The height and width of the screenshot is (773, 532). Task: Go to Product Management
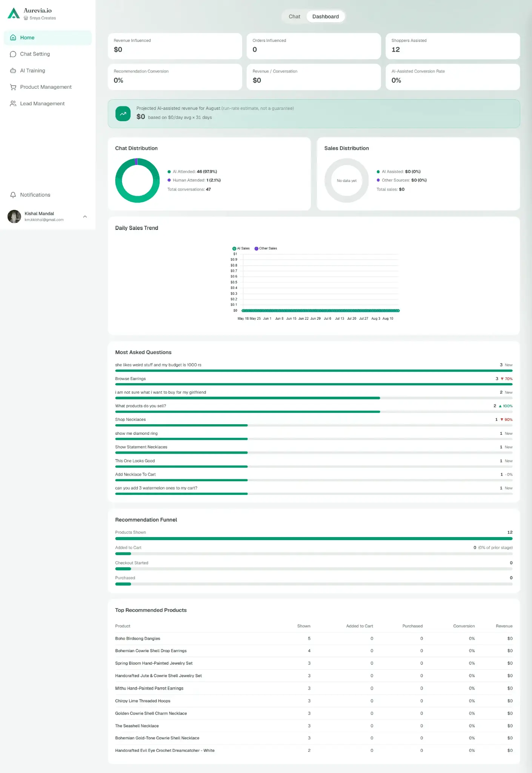pyautogui.click(x=48, y=87)
